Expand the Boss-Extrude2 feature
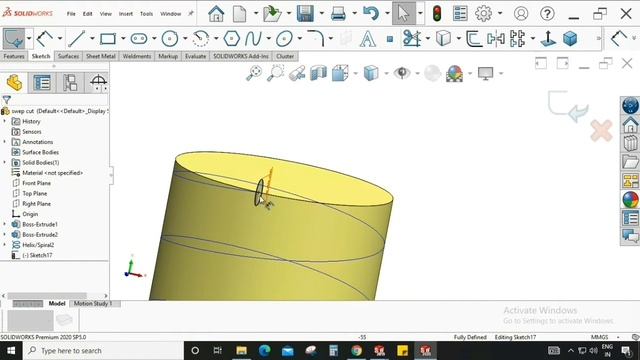 pyautogui.click(x=4, y=234)
